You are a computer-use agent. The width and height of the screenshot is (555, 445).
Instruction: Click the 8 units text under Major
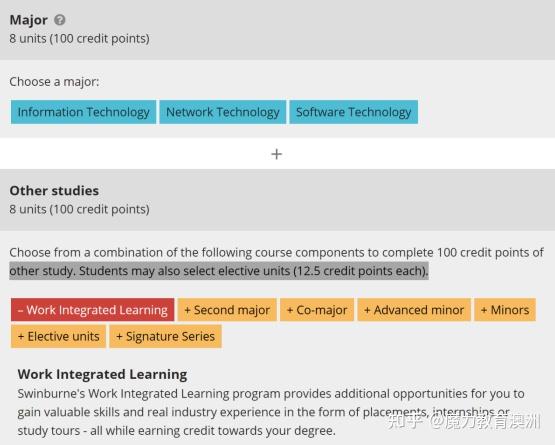pyautogui.click(x=79, y=38)
